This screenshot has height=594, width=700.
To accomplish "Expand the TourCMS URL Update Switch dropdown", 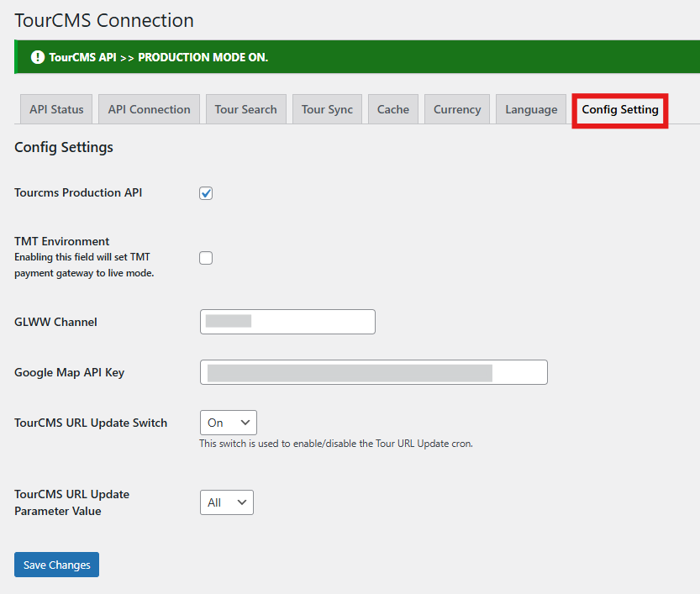I will click(229, 423).
